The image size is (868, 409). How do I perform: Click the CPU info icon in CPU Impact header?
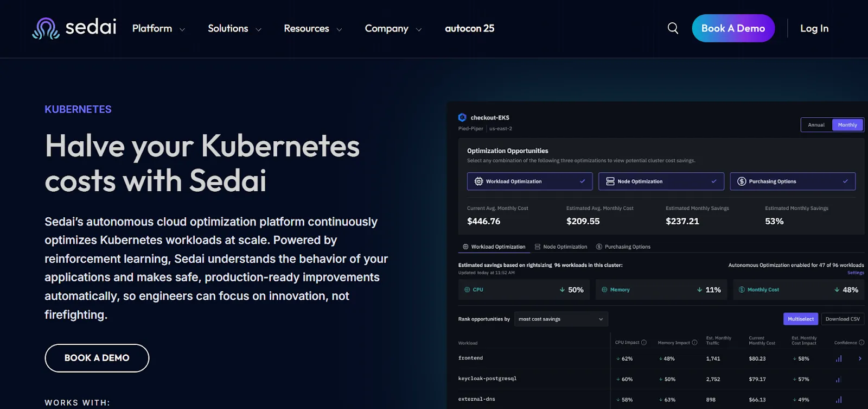tap(644, 343)
